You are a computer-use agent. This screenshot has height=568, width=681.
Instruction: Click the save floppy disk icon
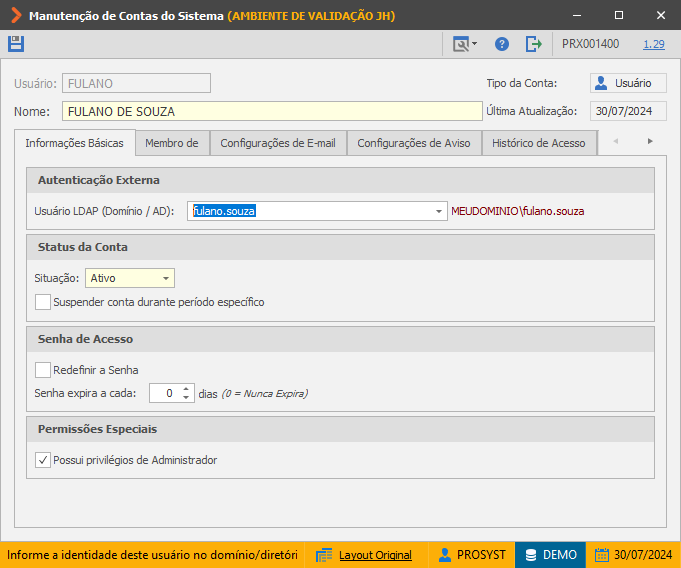pos(16,44)
